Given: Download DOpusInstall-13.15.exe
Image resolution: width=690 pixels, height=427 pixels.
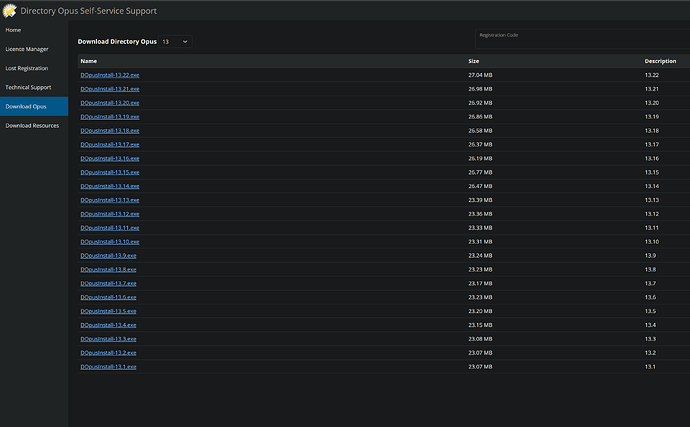Looking at the screenshot, I should coord(110,172).
